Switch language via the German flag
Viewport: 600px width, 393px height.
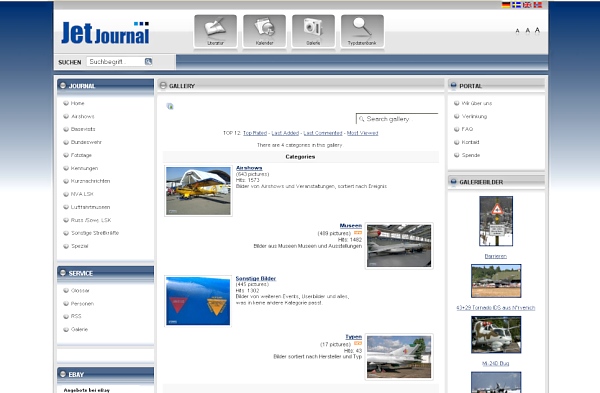click(x=506, y=5)
